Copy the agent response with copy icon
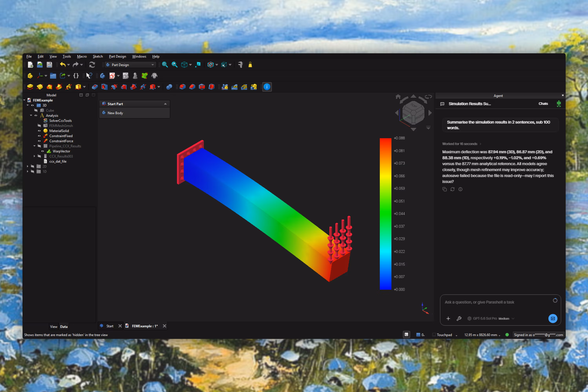The width and height of the screenshot is (588, 392). [x=445, y=189]
